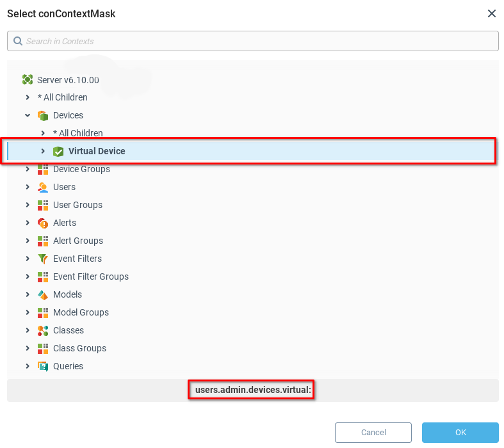Click the Models icon
This screenshot has width=504, height=448.
tap(43, 294)
